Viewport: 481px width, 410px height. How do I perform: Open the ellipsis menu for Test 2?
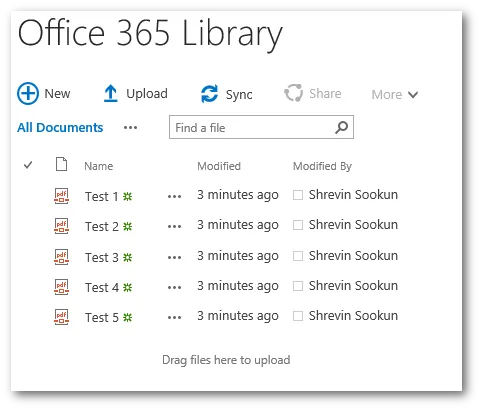pos(174,227)
